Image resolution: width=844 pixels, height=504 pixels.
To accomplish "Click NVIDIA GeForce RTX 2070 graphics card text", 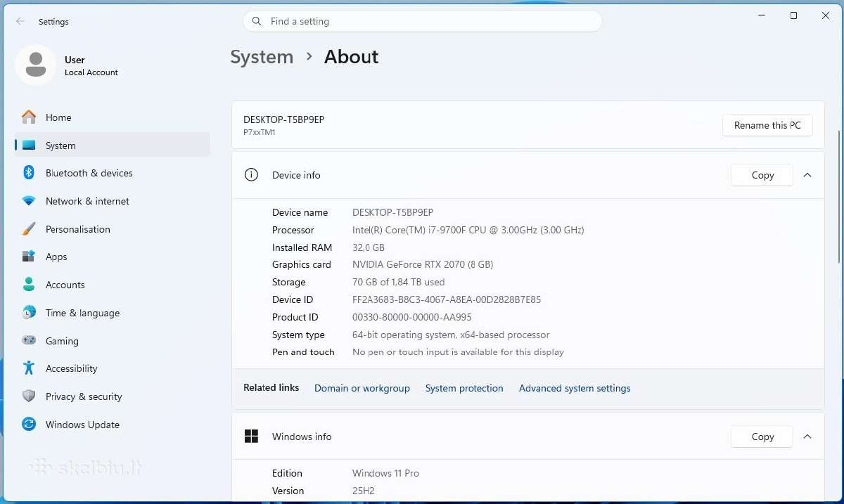I will click(x=423, y=264).
